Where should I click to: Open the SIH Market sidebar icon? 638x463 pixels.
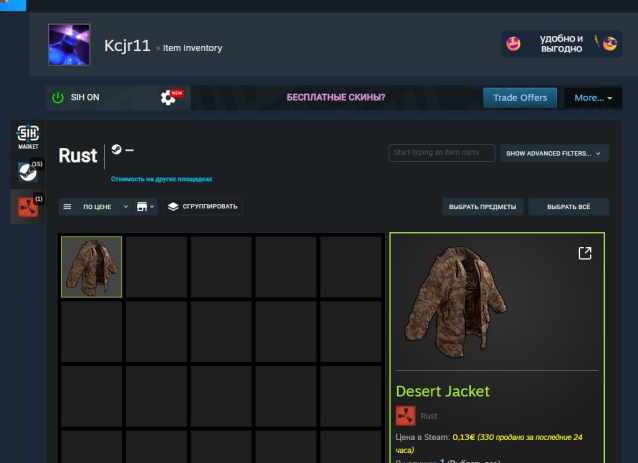(28, 137)
